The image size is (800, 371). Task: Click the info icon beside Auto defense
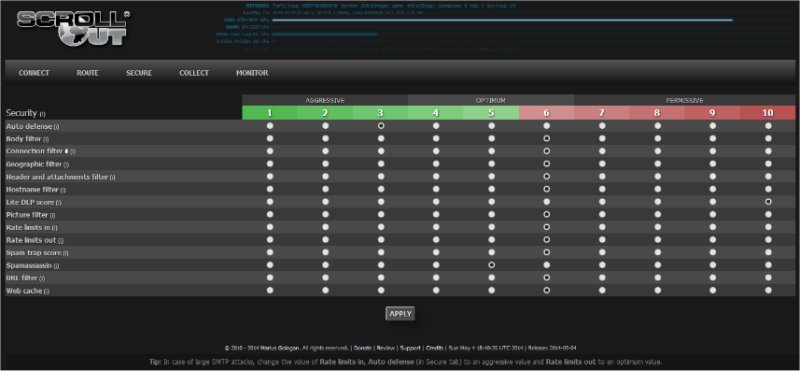click(56, 127)
